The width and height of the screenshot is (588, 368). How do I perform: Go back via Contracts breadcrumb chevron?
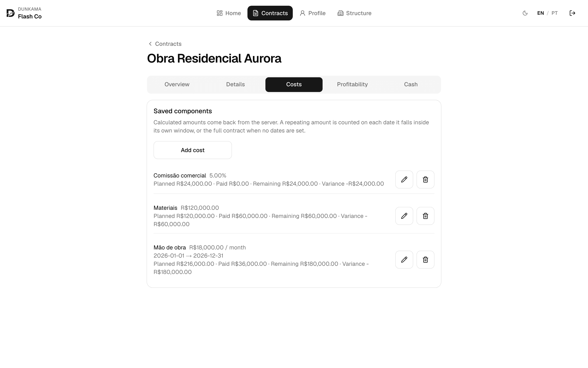[150, 44]
